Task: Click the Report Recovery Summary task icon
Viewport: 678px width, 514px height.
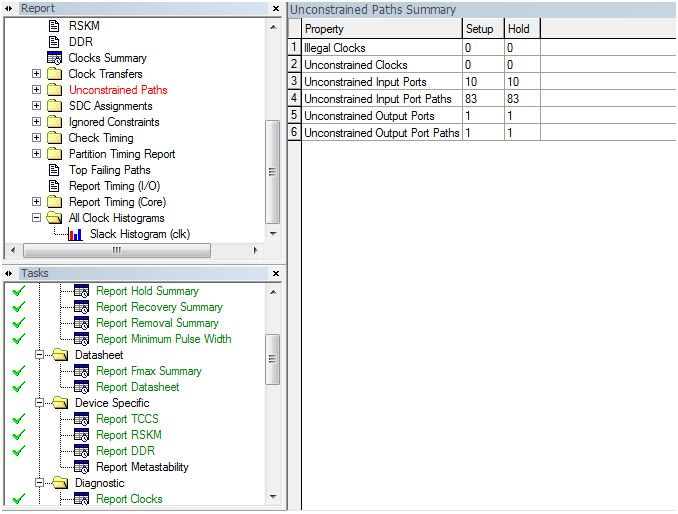Action: click(x=81, y=307)
